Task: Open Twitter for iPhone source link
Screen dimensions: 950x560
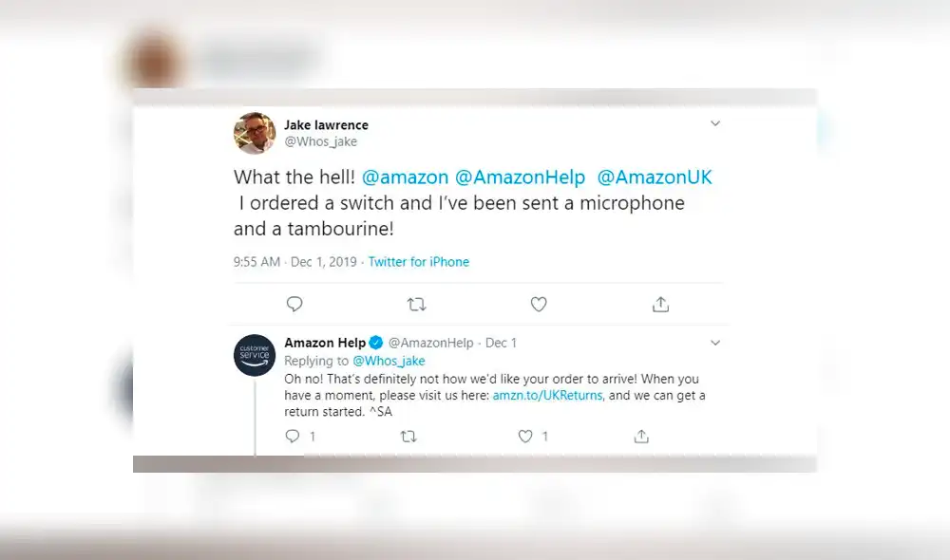Action: click(x=419, y=262)
